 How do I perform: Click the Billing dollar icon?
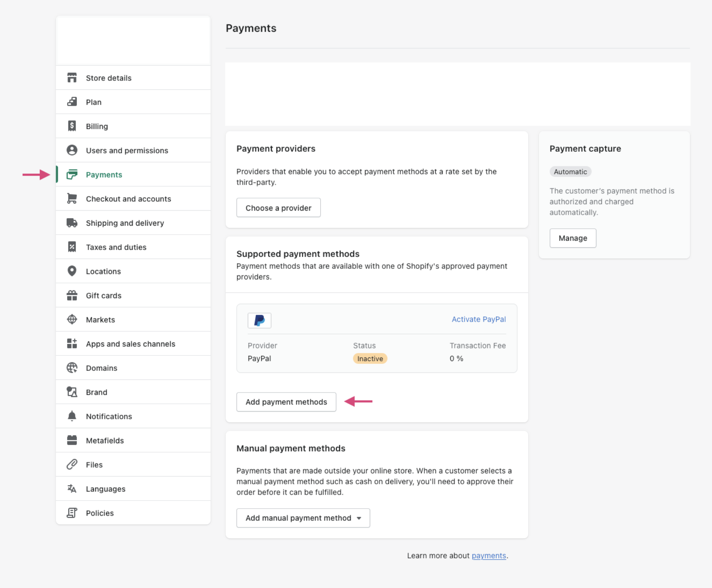(72, 126)
